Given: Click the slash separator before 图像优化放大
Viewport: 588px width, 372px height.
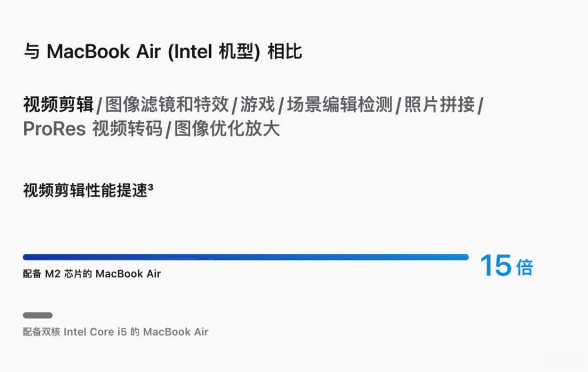Looking at the screenshot, I should 168,130.
